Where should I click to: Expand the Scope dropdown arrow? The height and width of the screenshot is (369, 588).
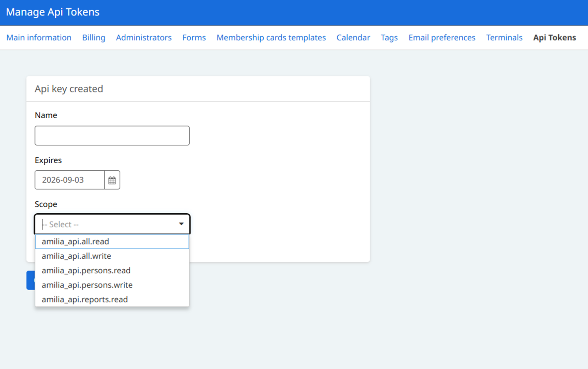[181, 224]
